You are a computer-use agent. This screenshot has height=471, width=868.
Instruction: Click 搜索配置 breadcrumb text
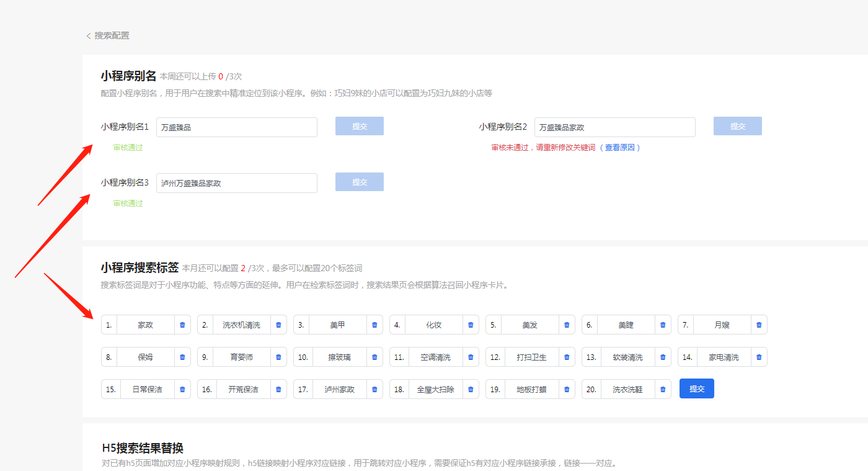point(112,36)
